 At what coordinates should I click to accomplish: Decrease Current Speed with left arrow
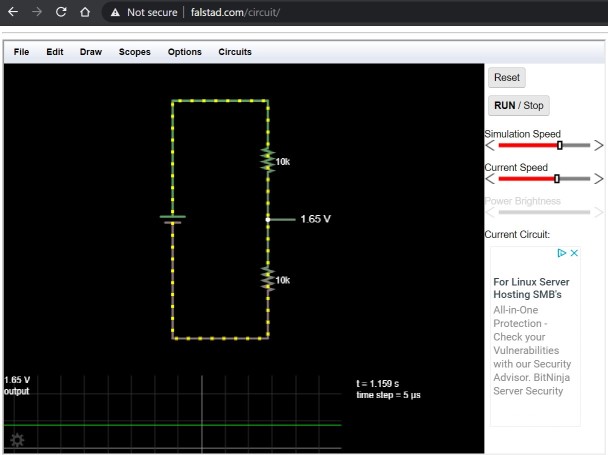490,179
